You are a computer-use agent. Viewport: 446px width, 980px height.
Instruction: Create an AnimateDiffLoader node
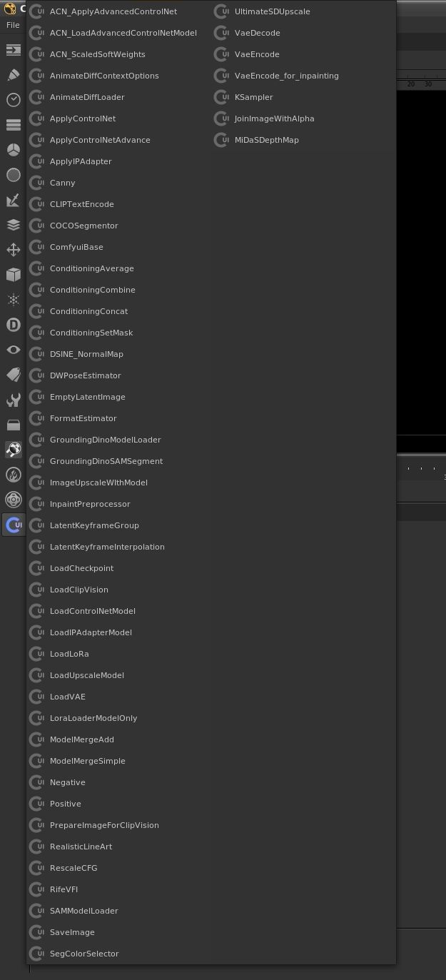87,97
